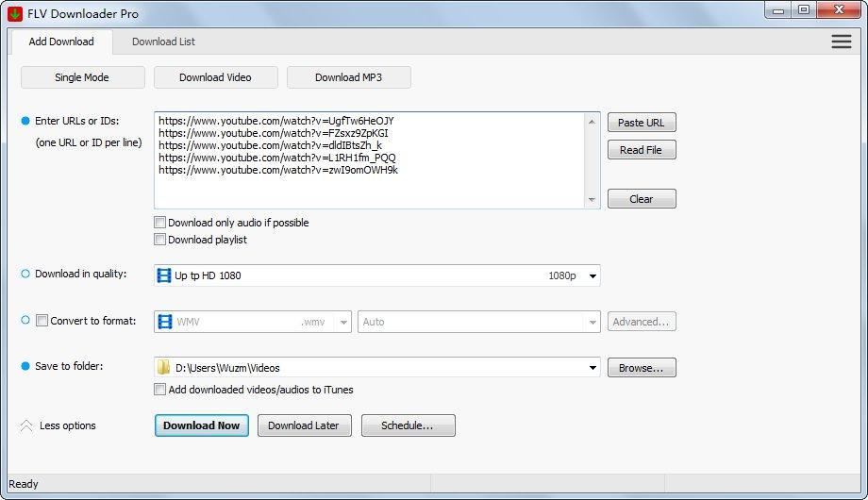Click Paste URL button
Screen dimensions: 868x500
point(642,123)
